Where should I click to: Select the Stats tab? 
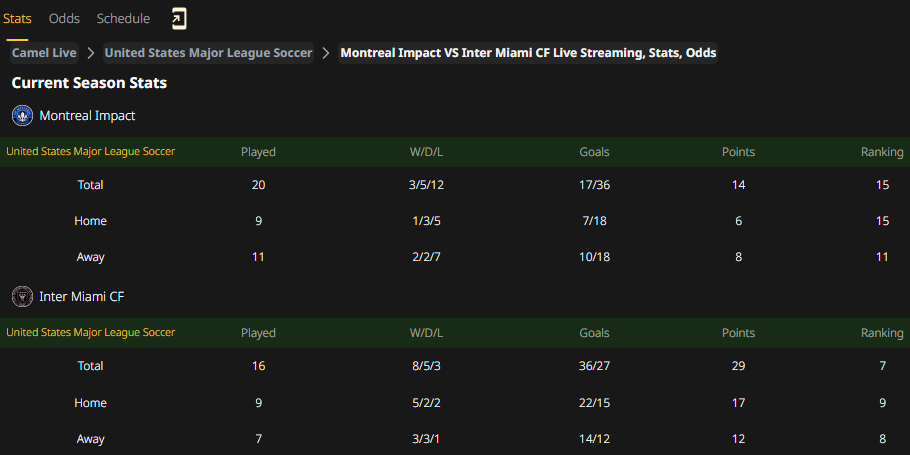17,19
